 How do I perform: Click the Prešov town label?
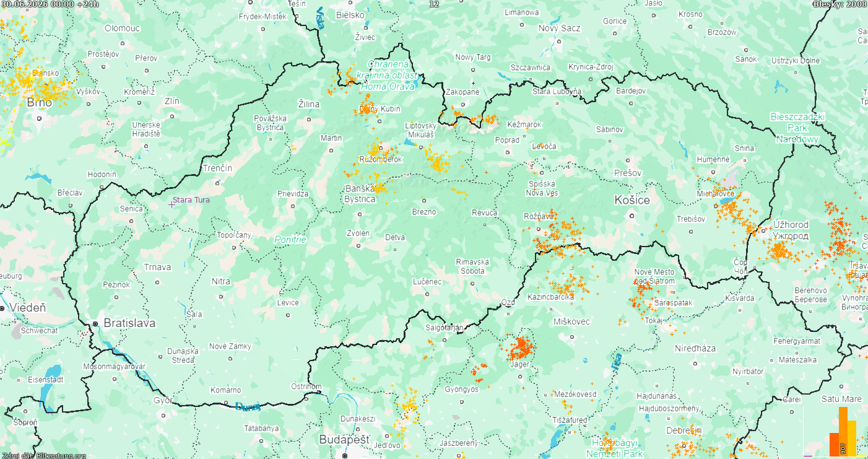(628, 173)
